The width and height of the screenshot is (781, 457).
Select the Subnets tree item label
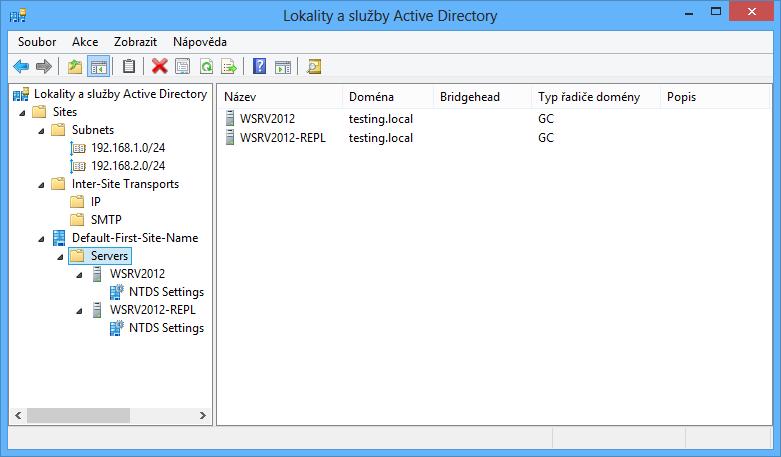tap(93, 130)
